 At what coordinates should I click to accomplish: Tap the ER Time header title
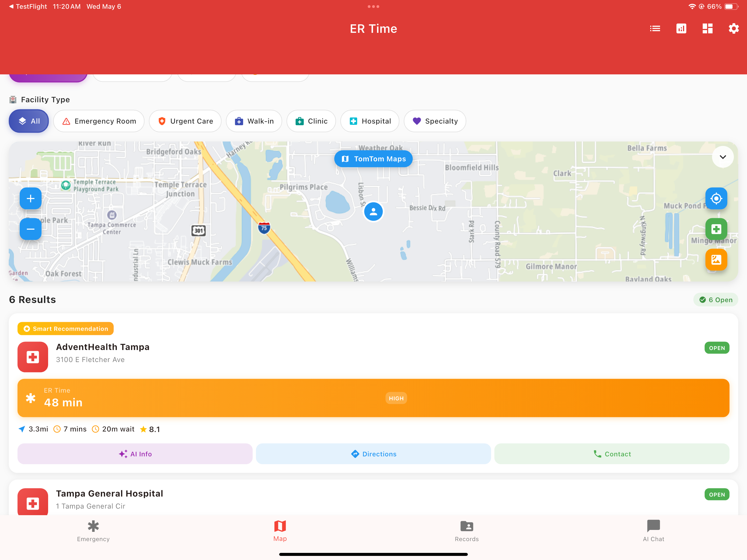click(x=373, y=29)
